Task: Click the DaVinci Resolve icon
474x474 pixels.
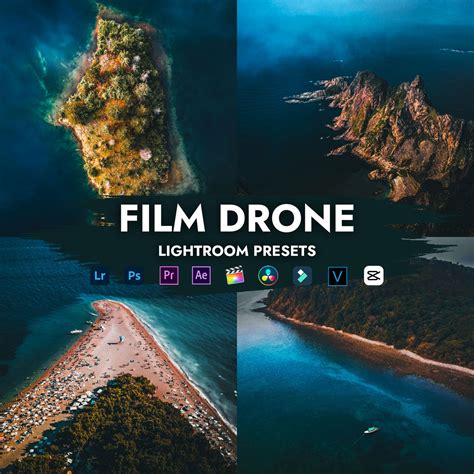Action: 268,276
